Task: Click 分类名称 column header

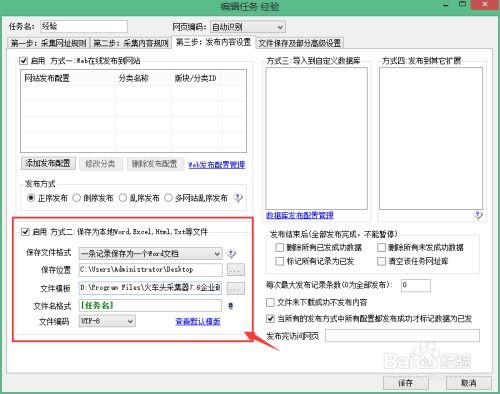Action: [x=144, y=79]
